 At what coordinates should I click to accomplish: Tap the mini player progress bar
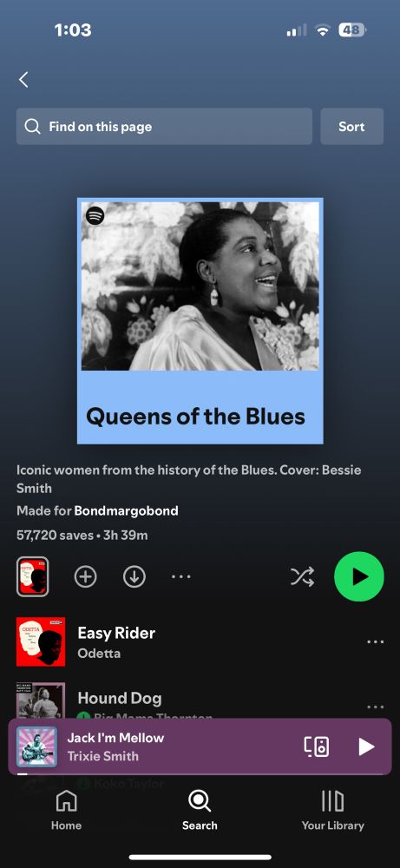(x=200, y=774)
